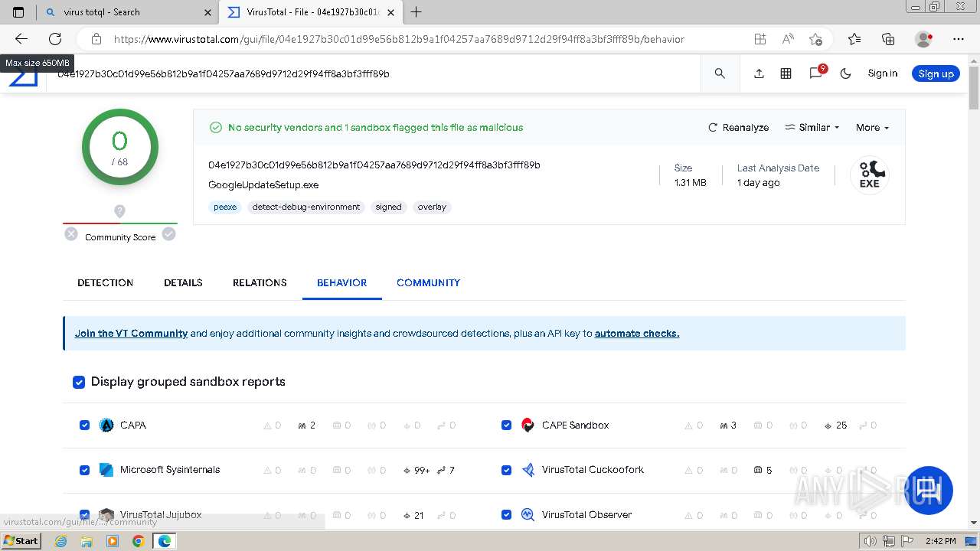
Task: Click the community score question mark icon
Action: 119,211
